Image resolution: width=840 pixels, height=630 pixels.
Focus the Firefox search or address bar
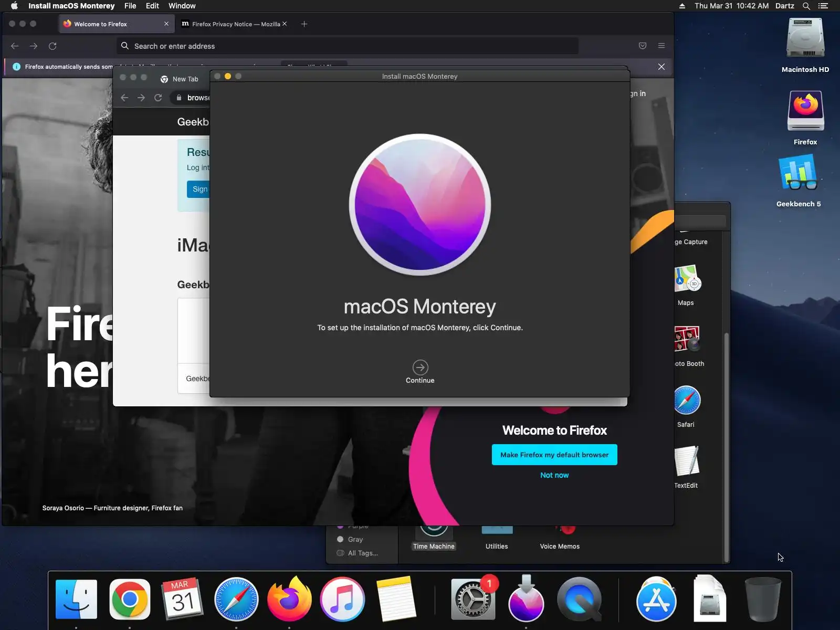tap(348, 46)
